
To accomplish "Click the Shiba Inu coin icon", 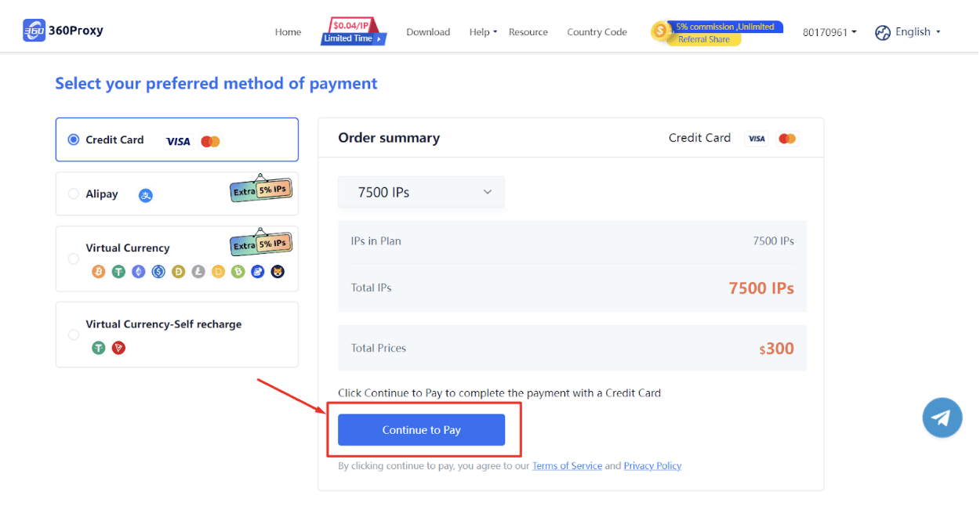I will point(278,272).
